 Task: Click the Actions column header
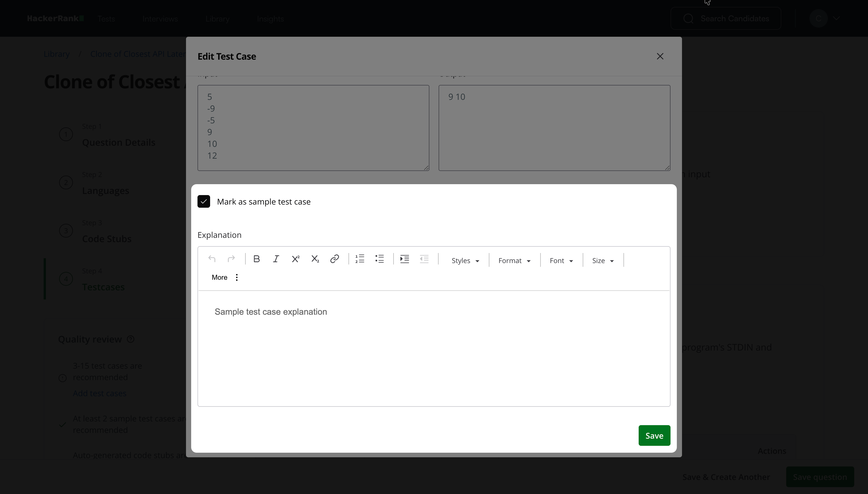tap(772, 451)
